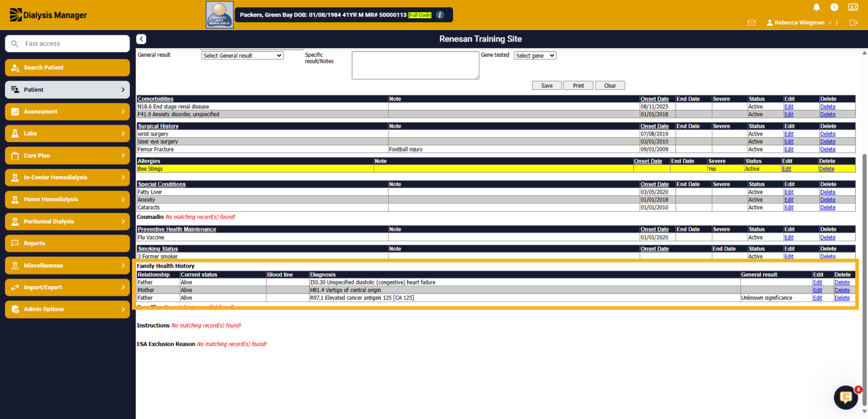Click the Dialysis Manager logo

click(x=48, y=15)
